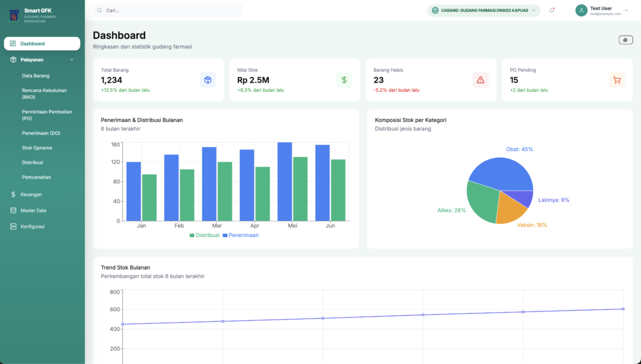The height and width of the screenshot is (364, 641).
Task: Open Permintaan Pembelian (PO) link
Action: click(x=47, y=115)
